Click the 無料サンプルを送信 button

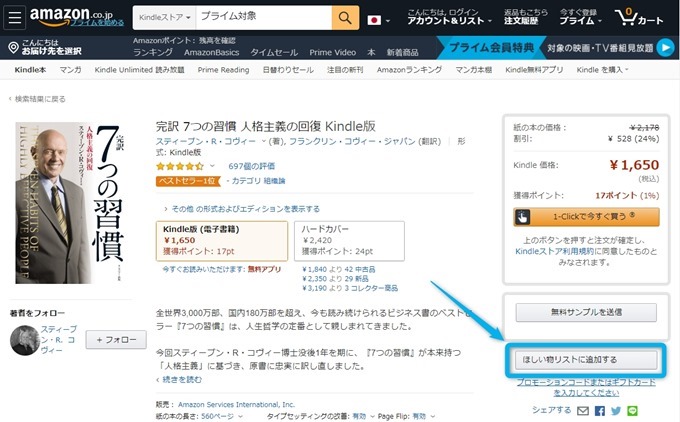pos(586,312)
